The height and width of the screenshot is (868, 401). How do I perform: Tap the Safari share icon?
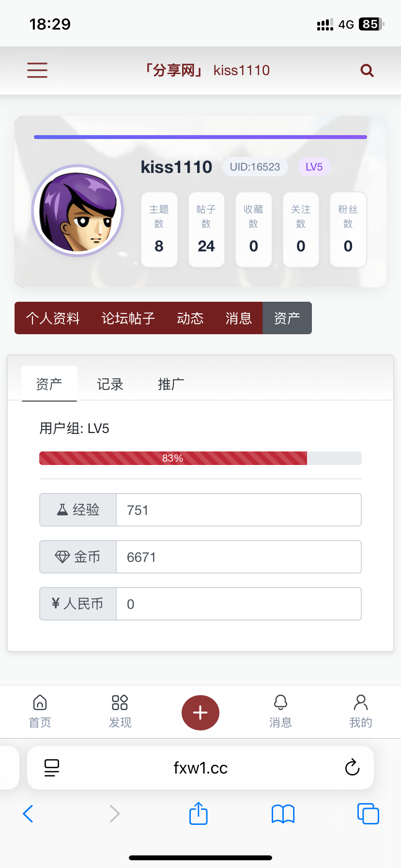[198, 813]
